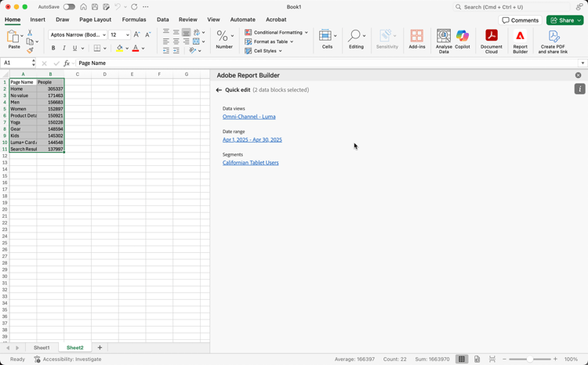Click the cell with value 305337

click(x=50, y=89)
